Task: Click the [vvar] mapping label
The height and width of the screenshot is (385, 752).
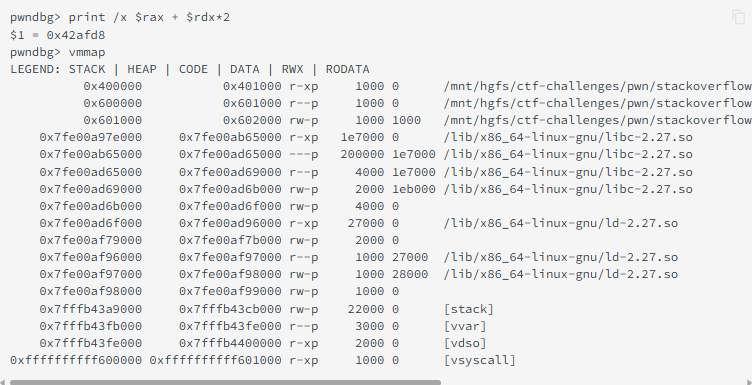Action: click(x=465, y=326)
